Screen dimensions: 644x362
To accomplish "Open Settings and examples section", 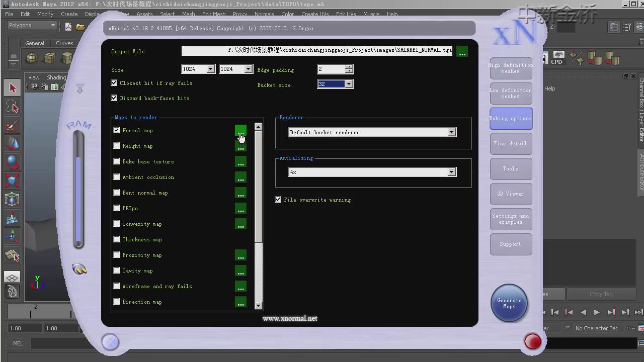I will pos(511,219).
